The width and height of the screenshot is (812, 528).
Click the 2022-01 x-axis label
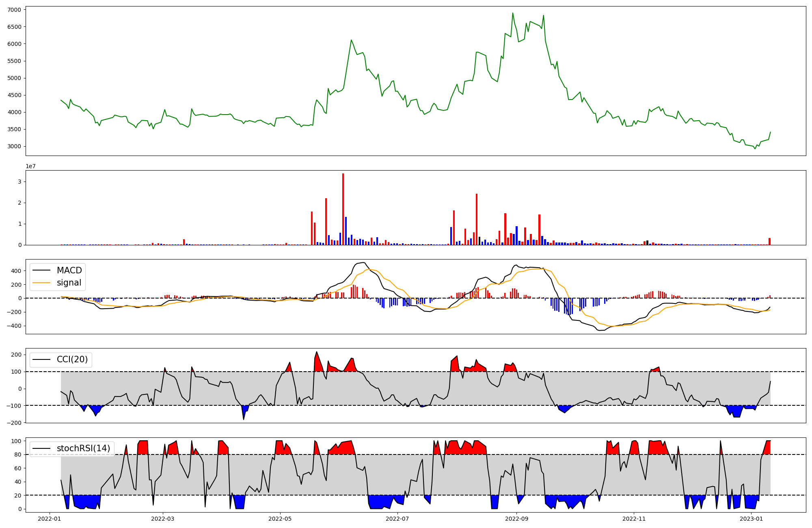coord(50,519)
